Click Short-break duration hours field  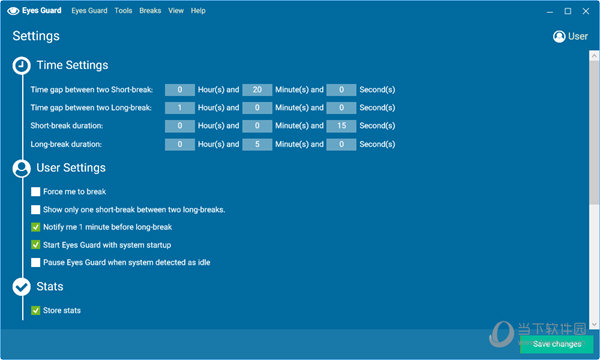(180, 126)
